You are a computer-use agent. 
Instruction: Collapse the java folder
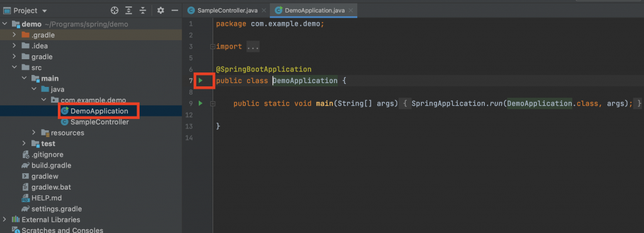pyautogui.click(x=34, y=89)
